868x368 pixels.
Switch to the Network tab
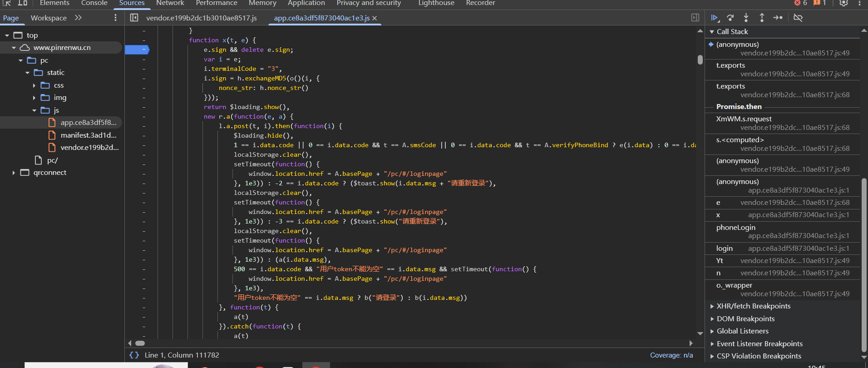170,3
